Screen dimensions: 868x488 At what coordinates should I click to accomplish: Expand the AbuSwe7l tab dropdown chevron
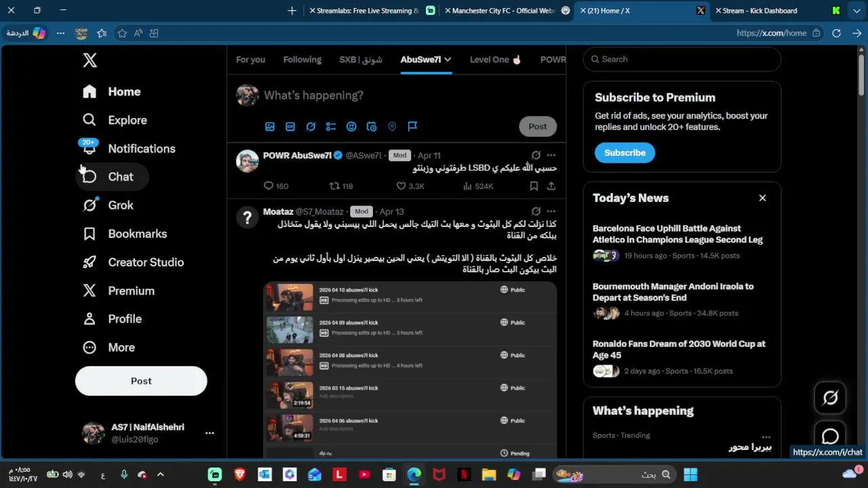click(448, 60)
